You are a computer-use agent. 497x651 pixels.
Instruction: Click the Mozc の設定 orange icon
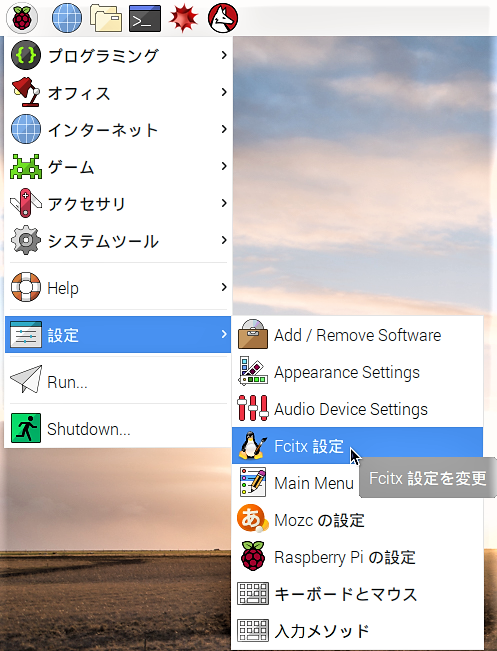tap(251, 519)
